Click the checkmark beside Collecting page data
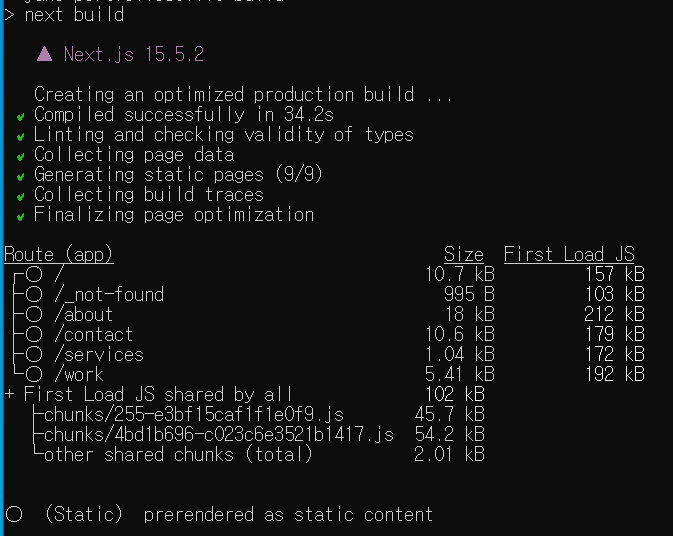 click(20, 157)
